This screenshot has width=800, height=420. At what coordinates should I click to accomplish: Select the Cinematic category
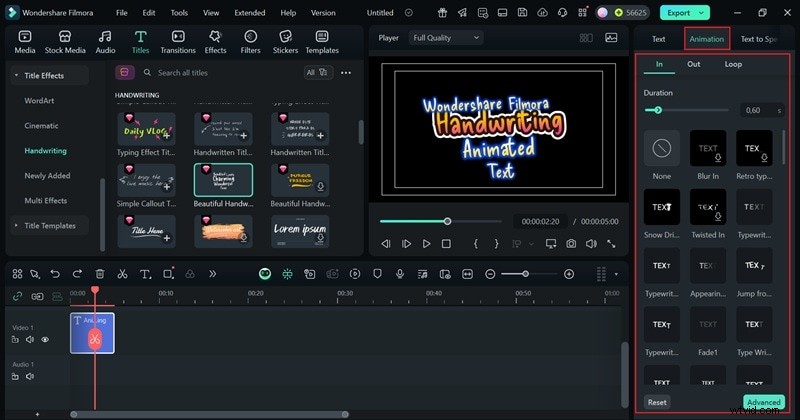(41, 126)
